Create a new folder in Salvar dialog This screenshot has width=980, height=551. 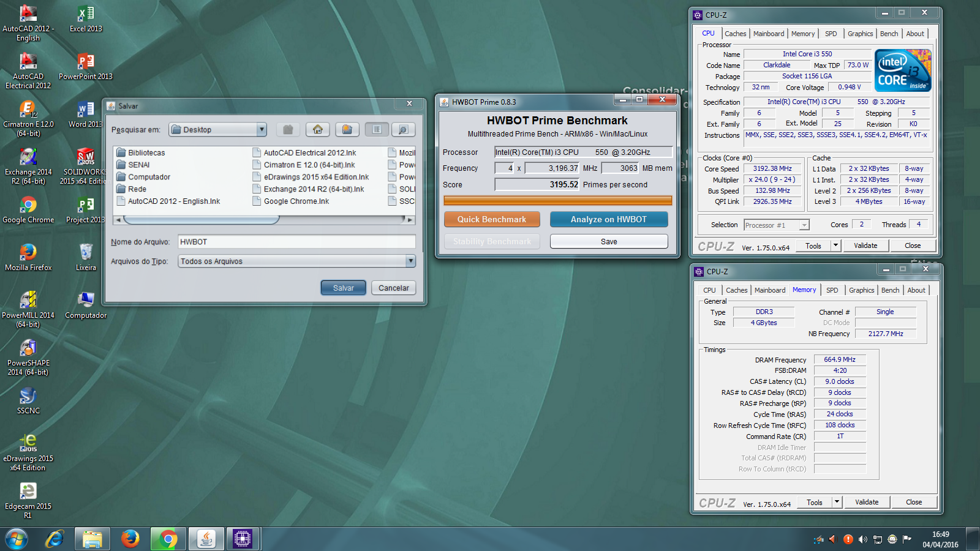pyautogui.click(x=347, y=129)
